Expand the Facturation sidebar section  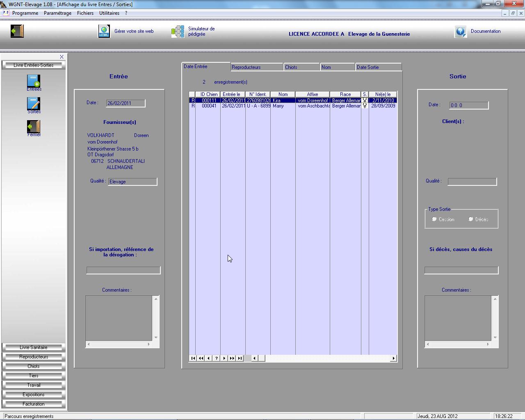(34, 404)
